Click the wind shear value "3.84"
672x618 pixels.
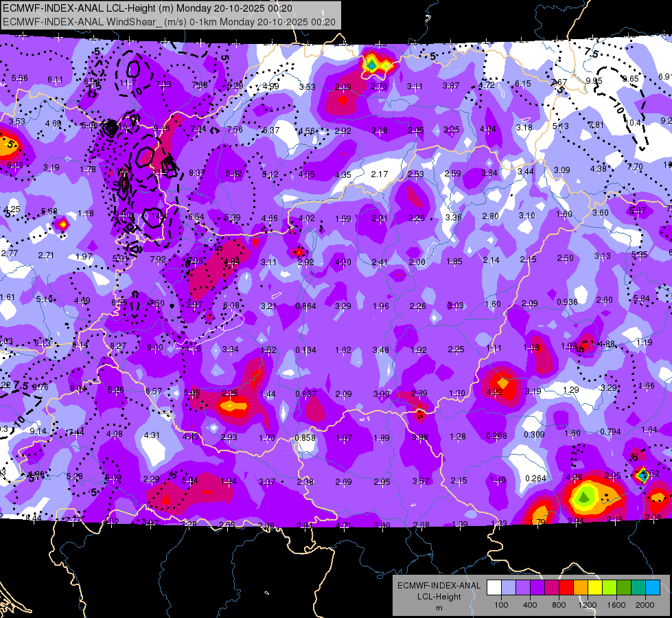(489, 173)
